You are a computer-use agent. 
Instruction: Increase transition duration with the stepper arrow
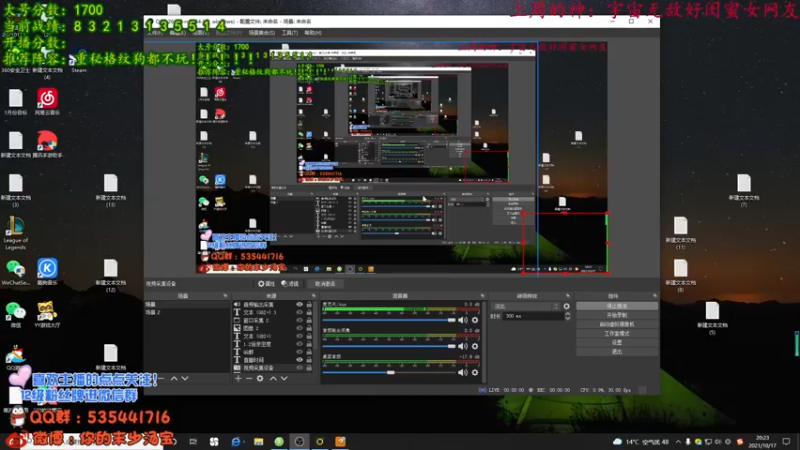click(x=567, y=314)
